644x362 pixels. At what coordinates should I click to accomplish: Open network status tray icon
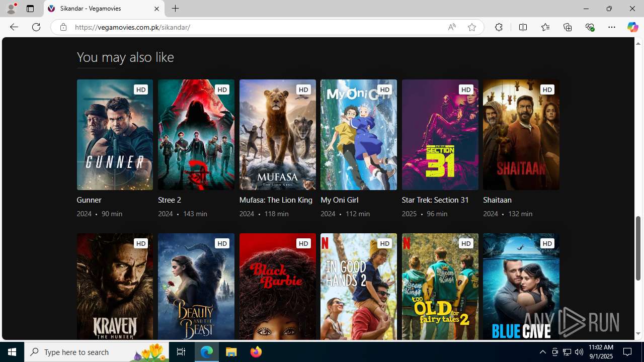click(567, 352)
